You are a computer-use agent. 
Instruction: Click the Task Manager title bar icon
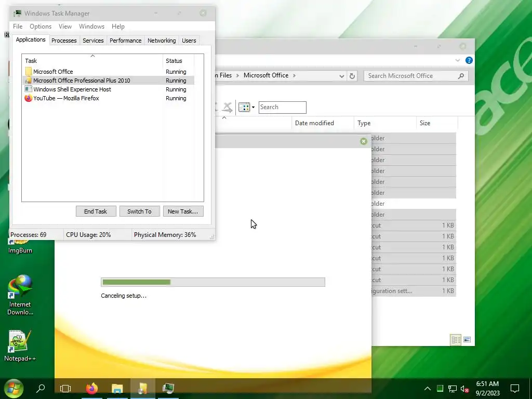tap(17, 14)
